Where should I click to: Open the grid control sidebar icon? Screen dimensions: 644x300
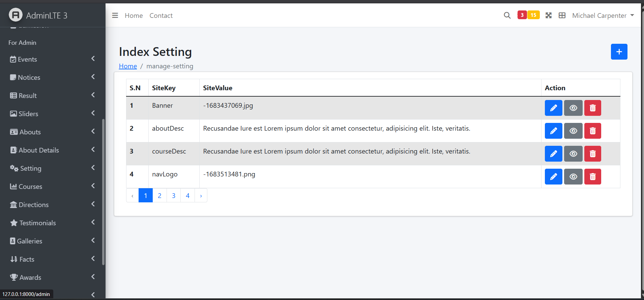(562, 15)
